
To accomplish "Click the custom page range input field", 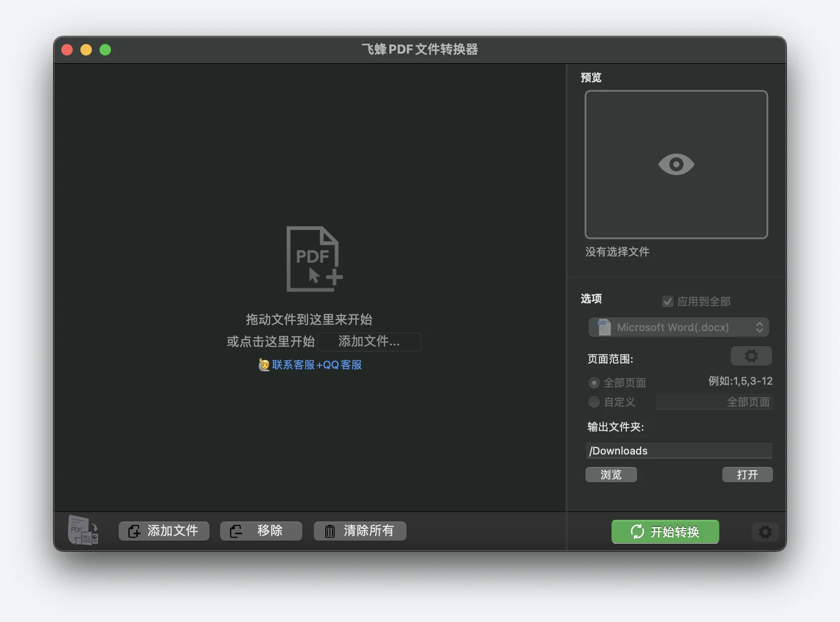I will pyautogui.click(x=714, y=402).
